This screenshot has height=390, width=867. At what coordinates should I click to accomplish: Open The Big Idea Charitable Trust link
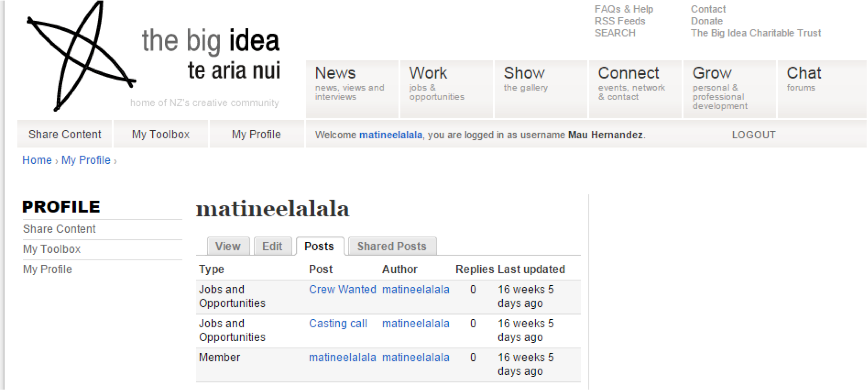756,33
